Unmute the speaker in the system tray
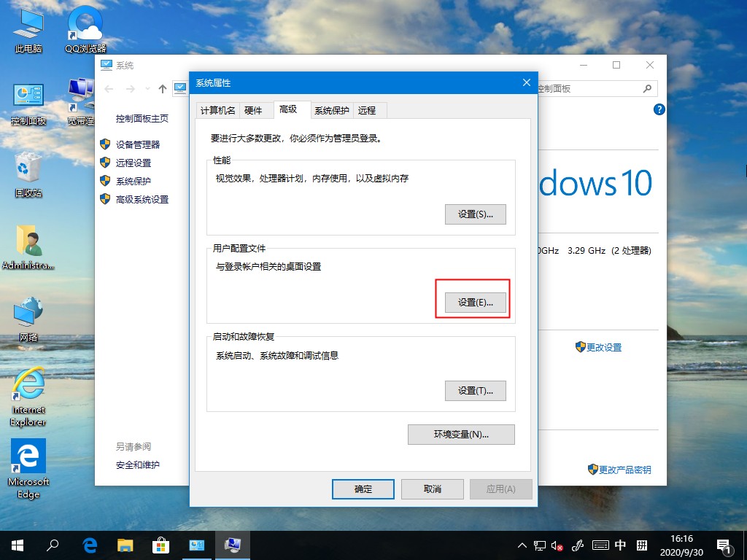 coord(557,545)
